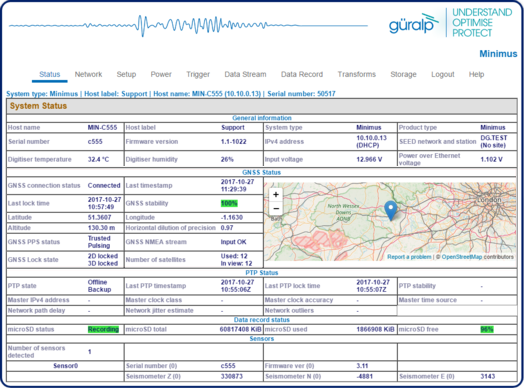The width and height of the screenshot is (524, 388).
Task: Click the Report a problem link
Action: [x=409, y=257]
